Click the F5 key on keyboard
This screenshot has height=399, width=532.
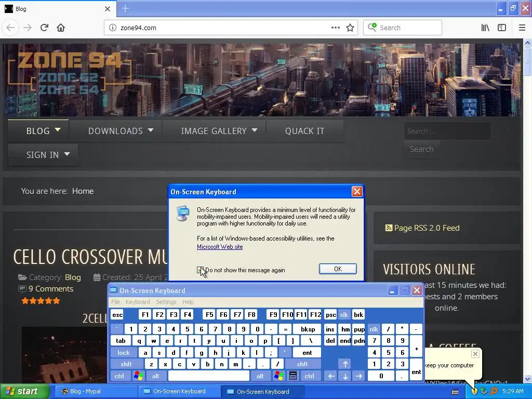coord(209,314)
